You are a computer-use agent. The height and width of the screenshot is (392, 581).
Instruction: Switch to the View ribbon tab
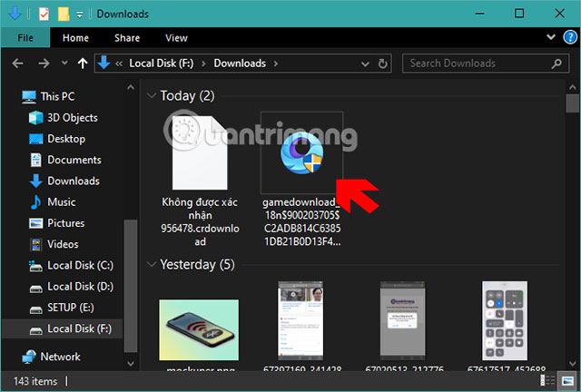pyautogui.click(x=176, y=38)
